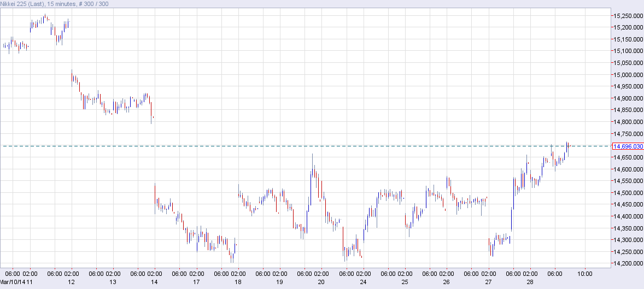
Task: Click the 14,650.000 price axis label
Action: [x=628, y=158]
